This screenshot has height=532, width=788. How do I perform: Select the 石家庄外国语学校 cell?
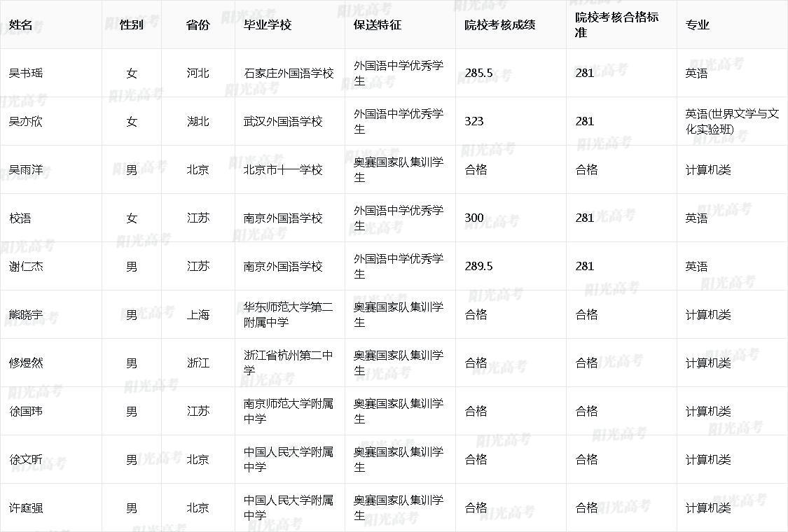[x=289, y=73]
